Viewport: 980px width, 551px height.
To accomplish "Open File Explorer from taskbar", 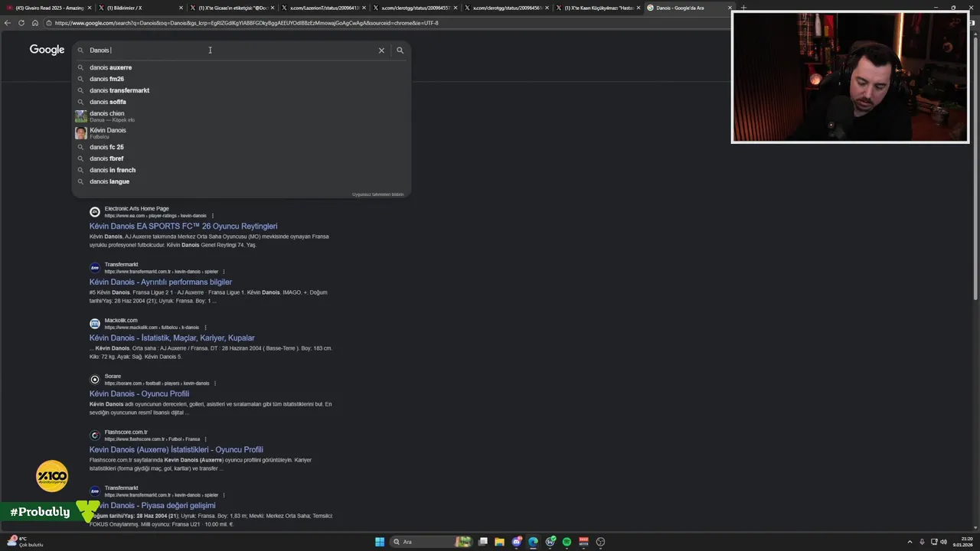I will coord(500,542).
